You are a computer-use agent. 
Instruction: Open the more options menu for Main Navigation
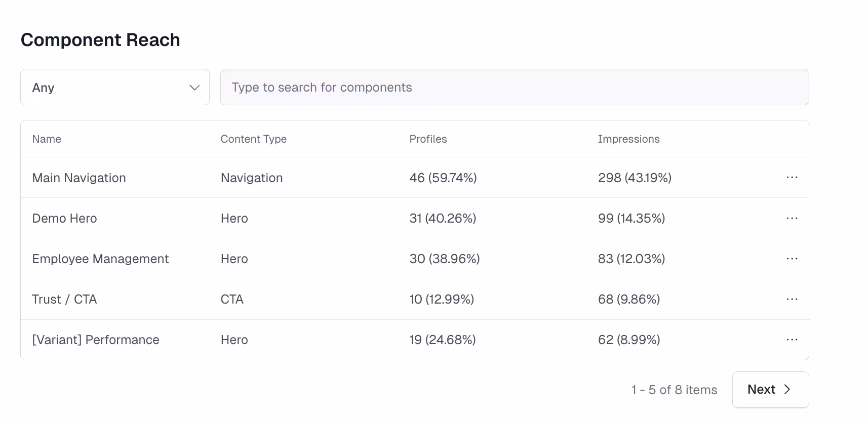coord(792,178)
